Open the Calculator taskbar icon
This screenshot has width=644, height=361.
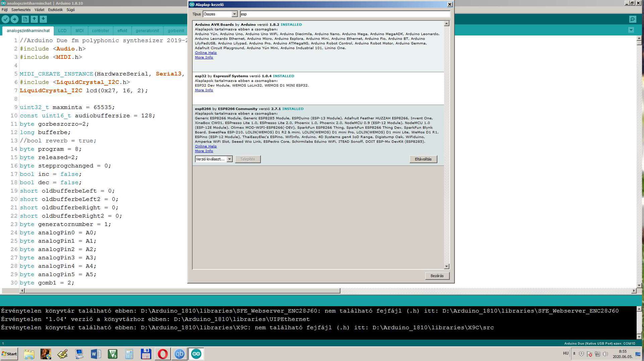tap(129, 354)
